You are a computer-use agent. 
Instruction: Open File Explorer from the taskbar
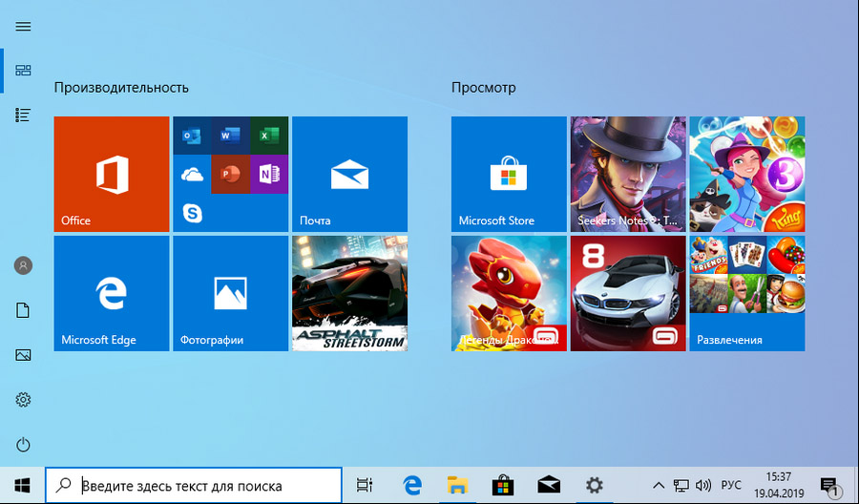point(457,485)
